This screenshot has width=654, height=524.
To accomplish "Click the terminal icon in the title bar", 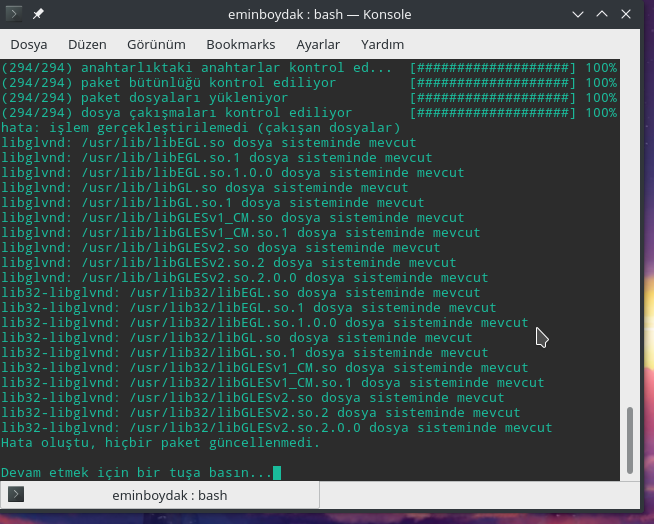I will (x=14, y=14).
